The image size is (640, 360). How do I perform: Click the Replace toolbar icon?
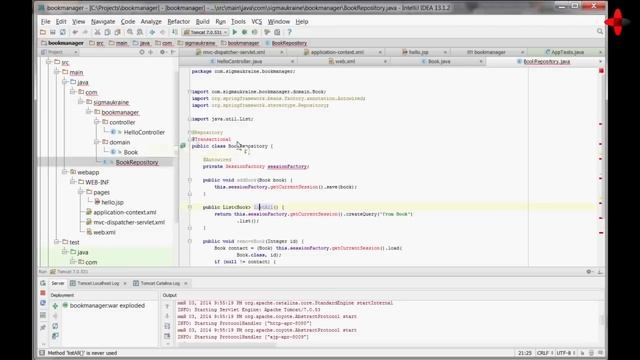coord(140,32)
